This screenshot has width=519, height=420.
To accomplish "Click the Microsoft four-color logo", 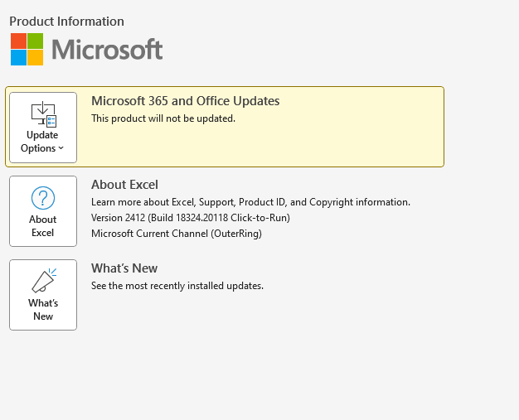I will 27,49.
